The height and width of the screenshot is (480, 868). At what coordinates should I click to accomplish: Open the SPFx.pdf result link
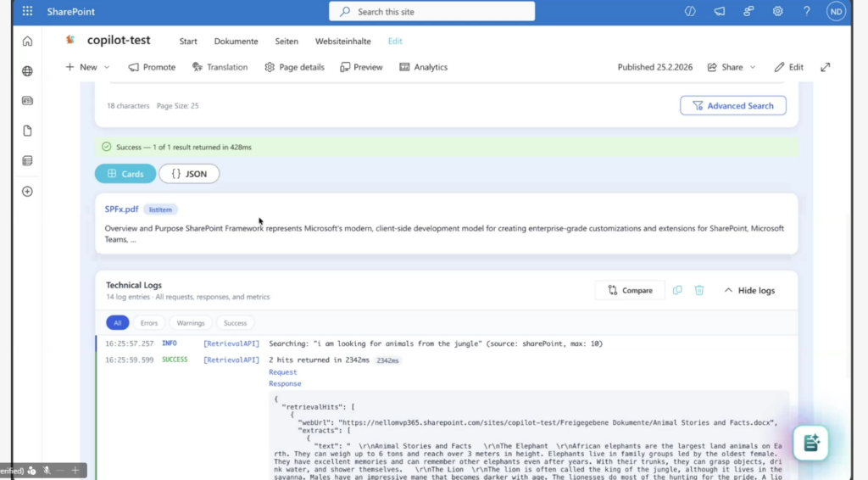[x=121, y=209]
